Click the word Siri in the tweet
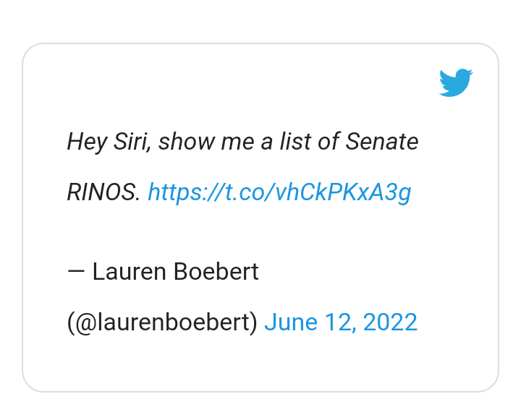The image size is (521, 420). tap(132, 141)
